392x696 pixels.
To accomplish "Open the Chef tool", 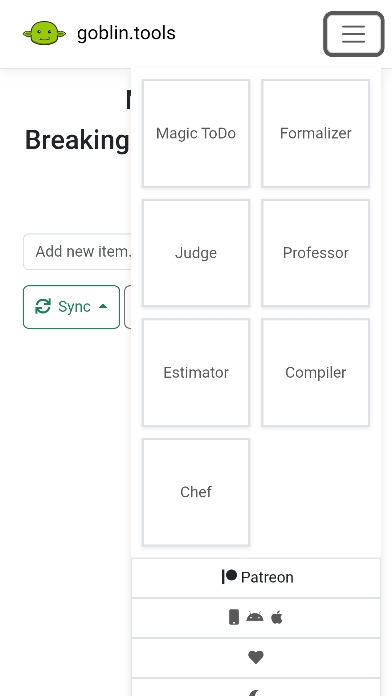I will 196,492.
